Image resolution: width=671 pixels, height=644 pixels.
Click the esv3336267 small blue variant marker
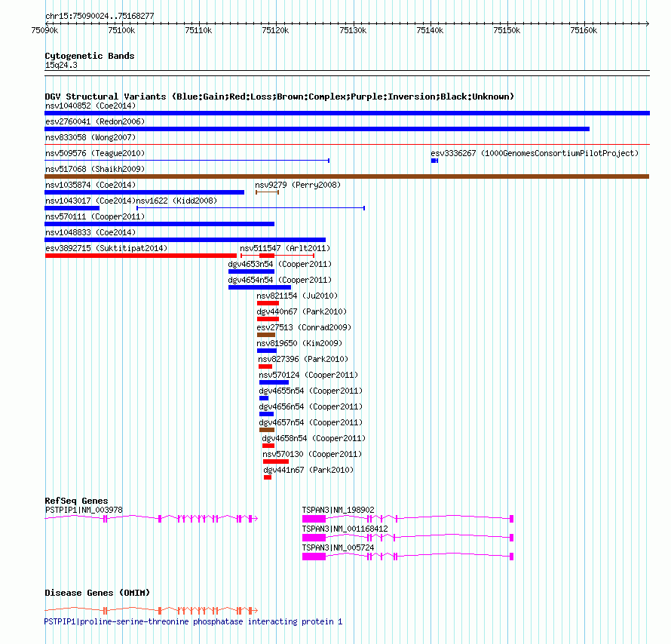coord(434,161)
